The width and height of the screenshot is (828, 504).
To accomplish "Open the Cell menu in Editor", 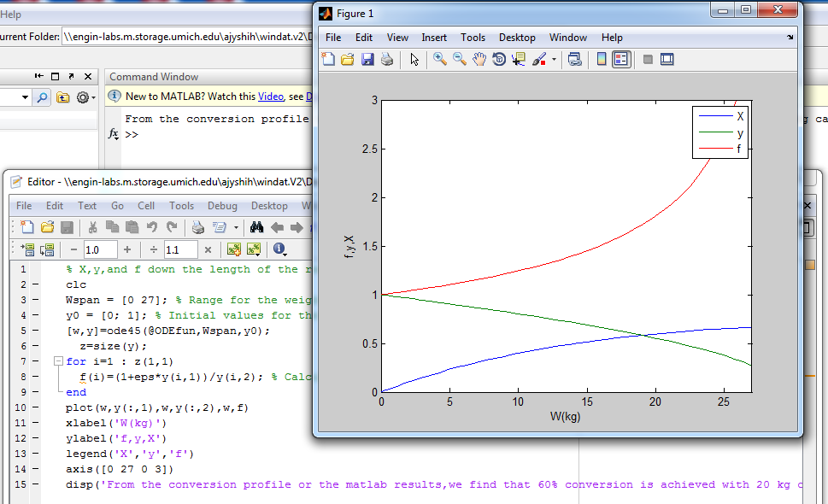I will point(146,206).
